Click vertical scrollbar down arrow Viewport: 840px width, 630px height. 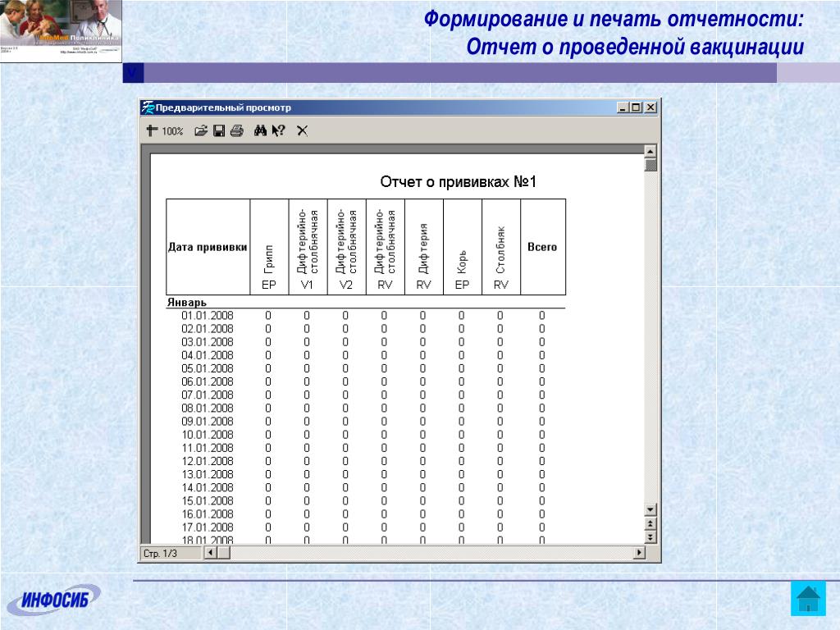pos(651,509)
